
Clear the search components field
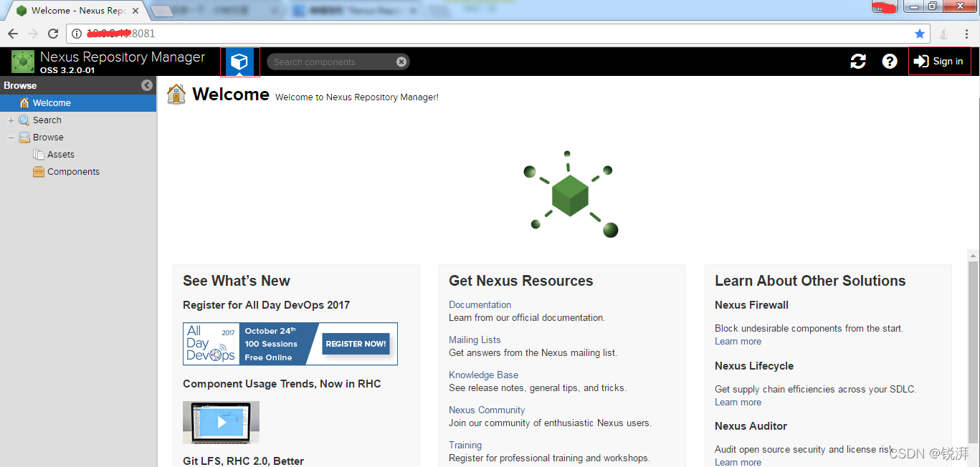pyautogui.click(x=401, y=62)
